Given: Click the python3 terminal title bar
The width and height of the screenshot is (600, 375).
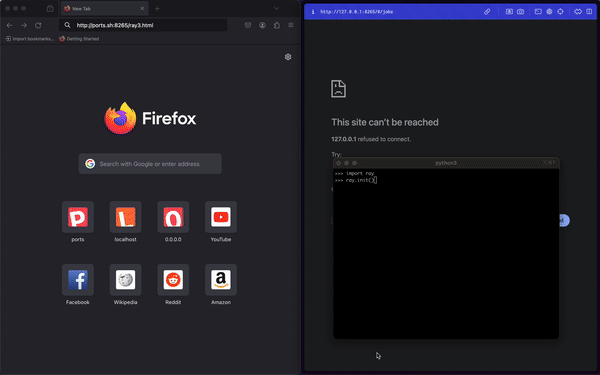Looking at the screenshot, I should click(x=446, y=163).
